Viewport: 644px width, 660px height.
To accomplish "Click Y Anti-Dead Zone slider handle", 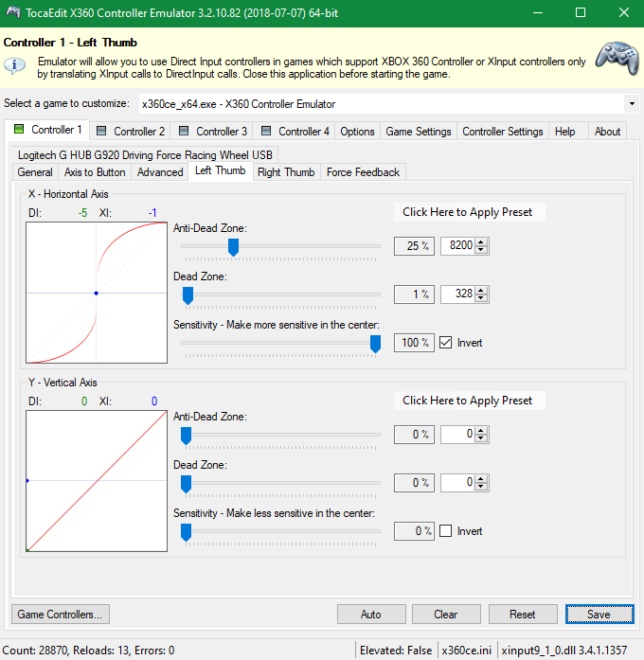I will click(x=186, y=436).
